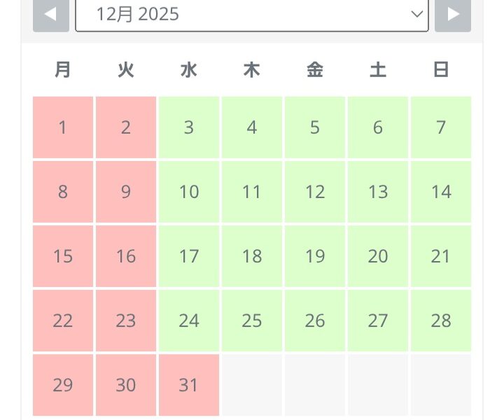Pick date 20 on Saturday
Viewport: 504px width, 420px height.
pos(378,256)
